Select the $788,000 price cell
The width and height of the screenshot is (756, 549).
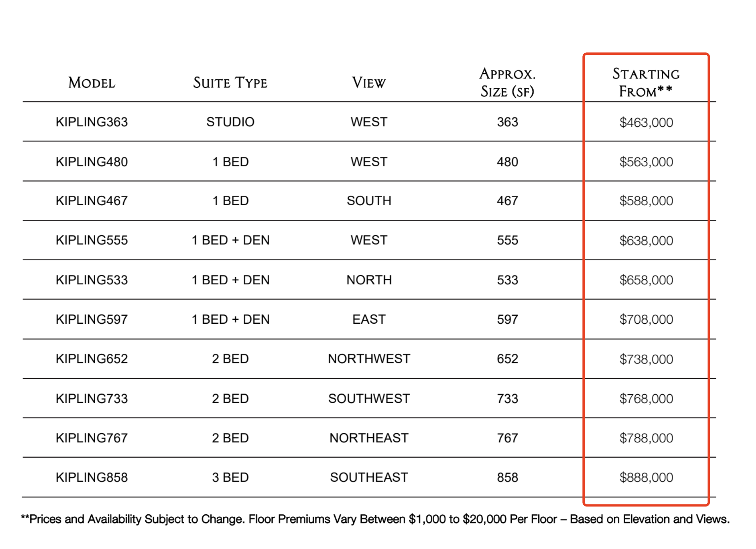coord(646,438)
